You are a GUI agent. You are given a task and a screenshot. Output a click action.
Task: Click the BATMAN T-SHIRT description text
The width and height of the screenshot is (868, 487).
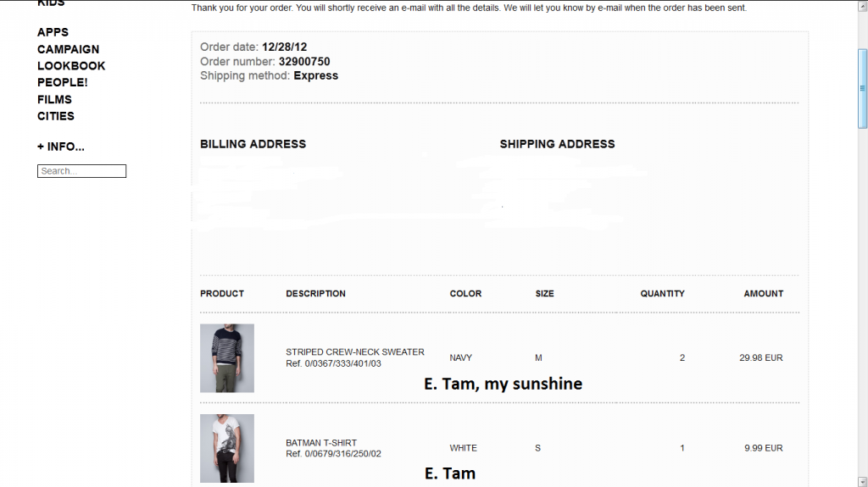point(321,442)
